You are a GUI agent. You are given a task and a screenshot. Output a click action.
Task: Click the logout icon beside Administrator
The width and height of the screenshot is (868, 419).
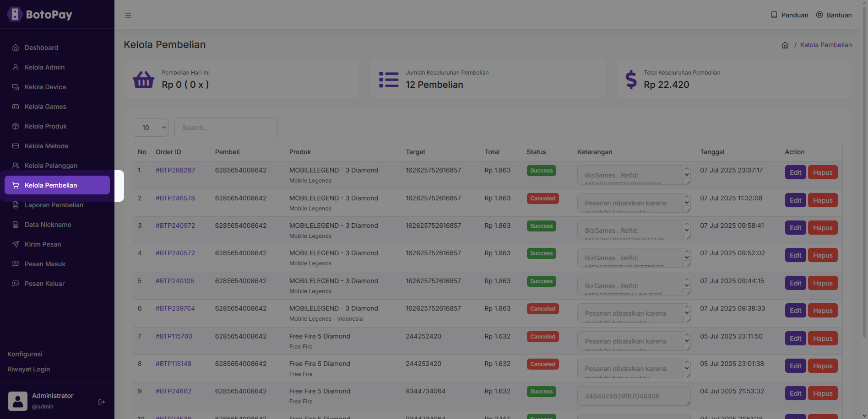coord(102,402)
